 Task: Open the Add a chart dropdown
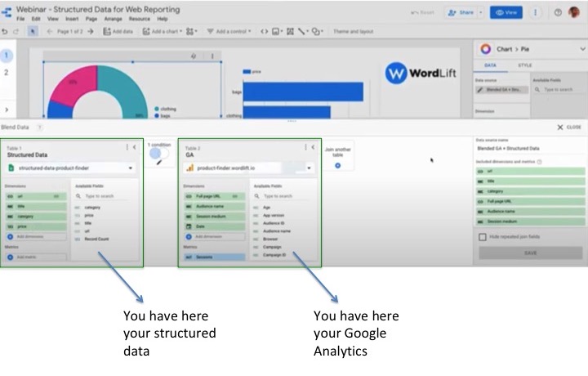pyautogui.click(x=162, y=32)
